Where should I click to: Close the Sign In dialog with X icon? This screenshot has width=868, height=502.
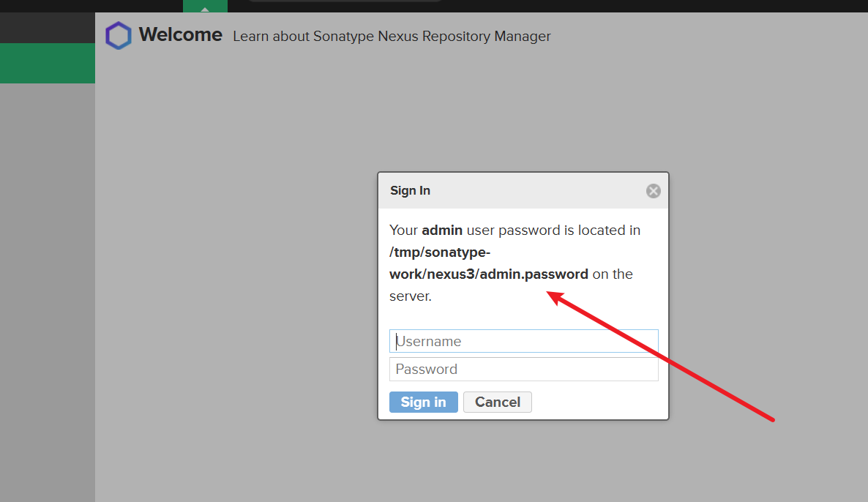point(654,191)
